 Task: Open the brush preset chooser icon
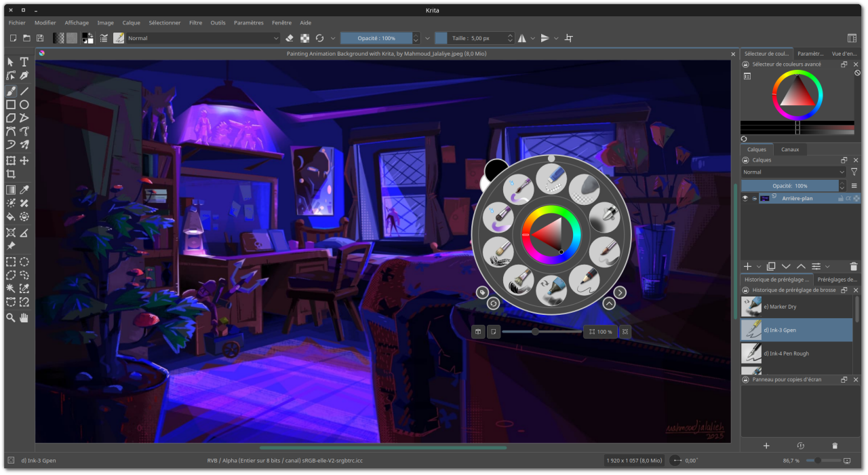[119, 38]
